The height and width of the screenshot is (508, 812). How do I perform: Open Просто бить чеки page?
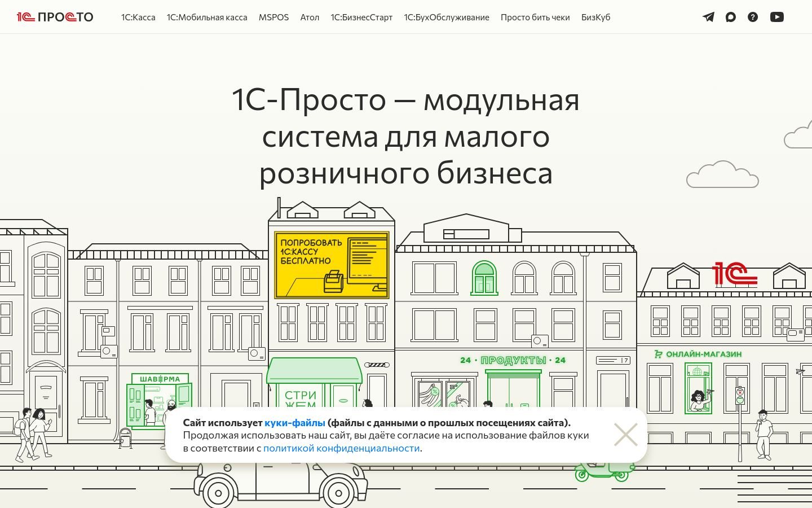535,17
